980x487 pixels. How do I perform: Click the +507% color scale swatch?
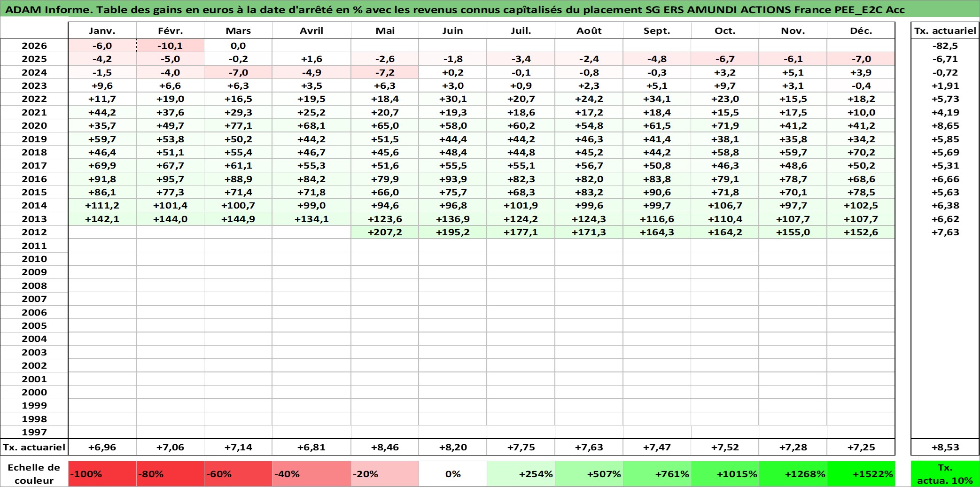tap(589, 474)
